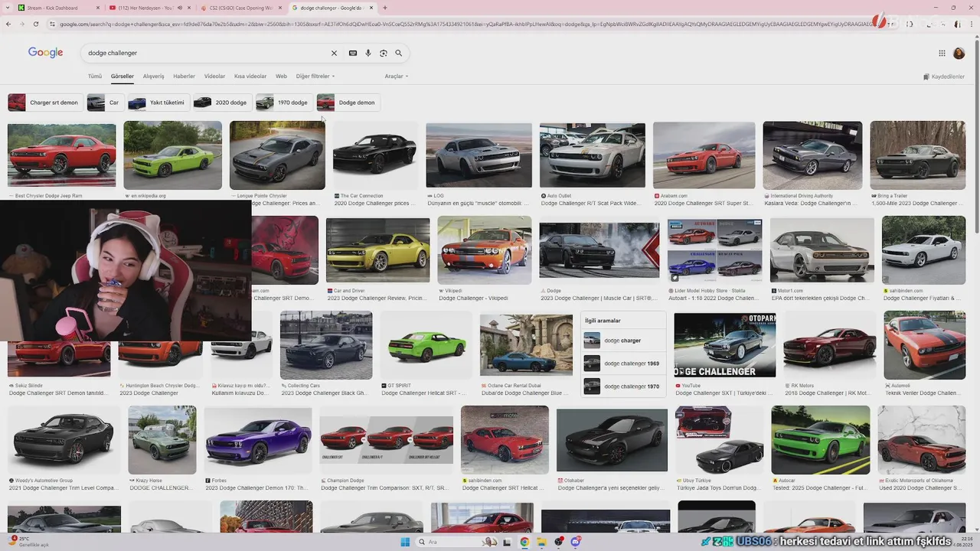Expand the Araçlar dropdown
The height and width of the screenshot is (551, 980).
tap(396, 77)
